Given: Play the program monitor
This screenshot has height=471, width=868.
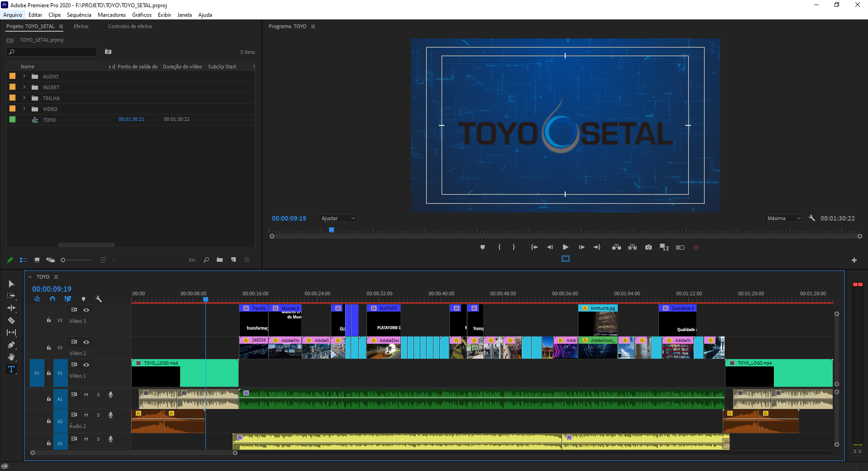Looking at the screenshot, I should point(565,247).
